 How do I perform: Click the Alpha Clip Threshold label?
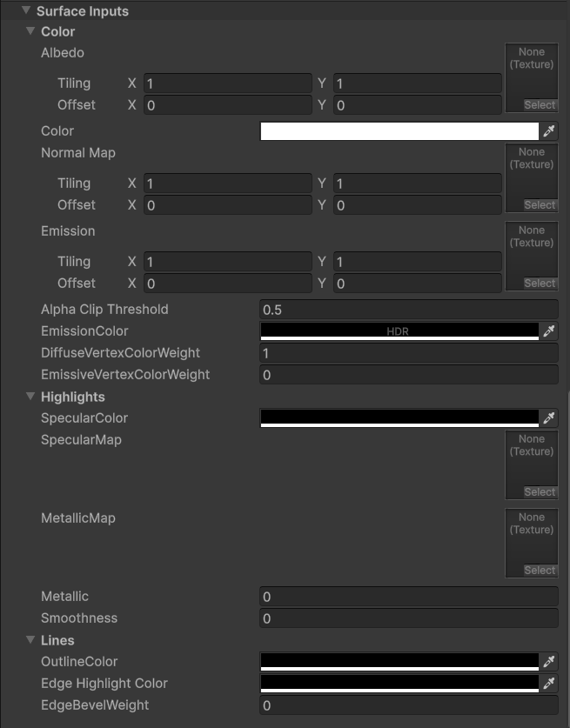pos(104,310)
